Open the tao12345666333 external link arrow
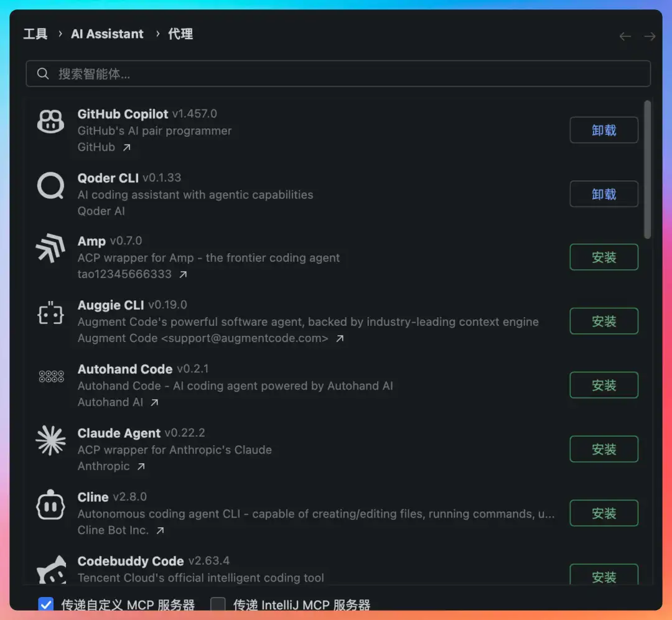 coord(183,274)
